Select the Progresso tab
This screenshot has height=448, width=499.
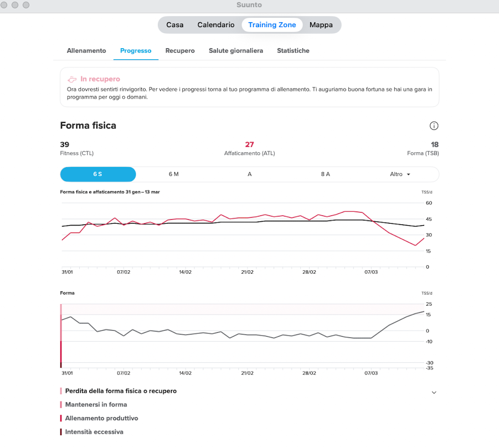point(136,50)
